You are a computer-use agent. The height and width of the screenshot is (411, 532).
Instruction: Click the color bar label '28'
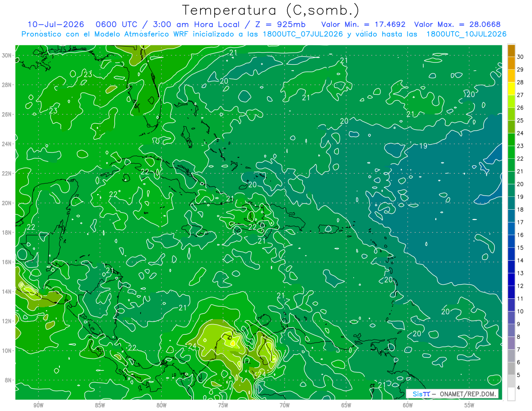[520, 82]
